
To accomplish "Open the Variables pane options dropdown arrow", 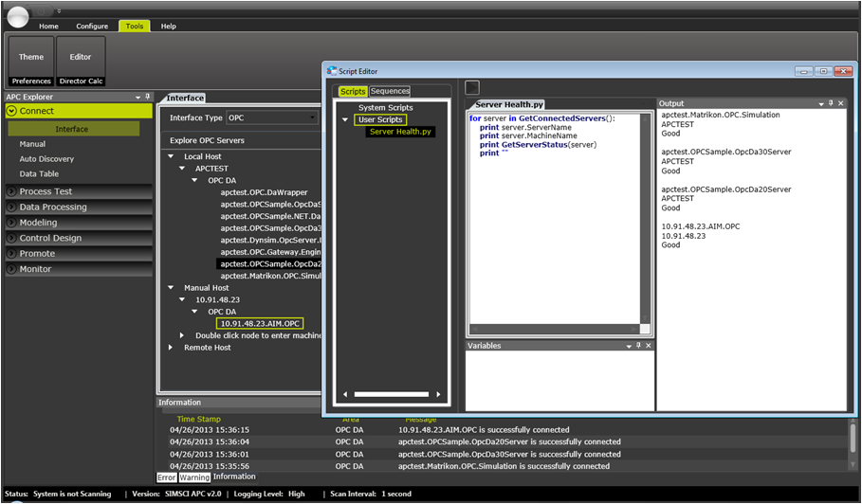I will (627, 346).
